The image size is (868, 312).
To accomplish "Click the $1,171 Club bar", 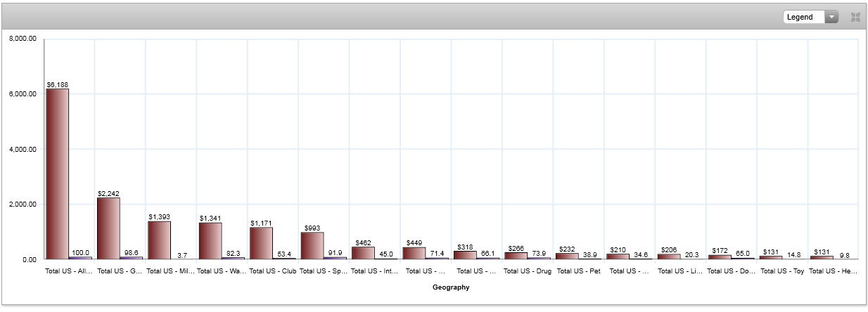I will pos(261,243).
